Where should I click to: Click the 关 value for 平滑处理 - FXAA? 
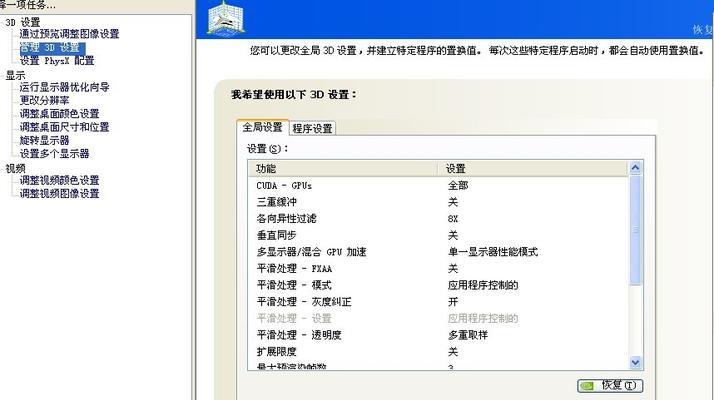coord(453,269)
